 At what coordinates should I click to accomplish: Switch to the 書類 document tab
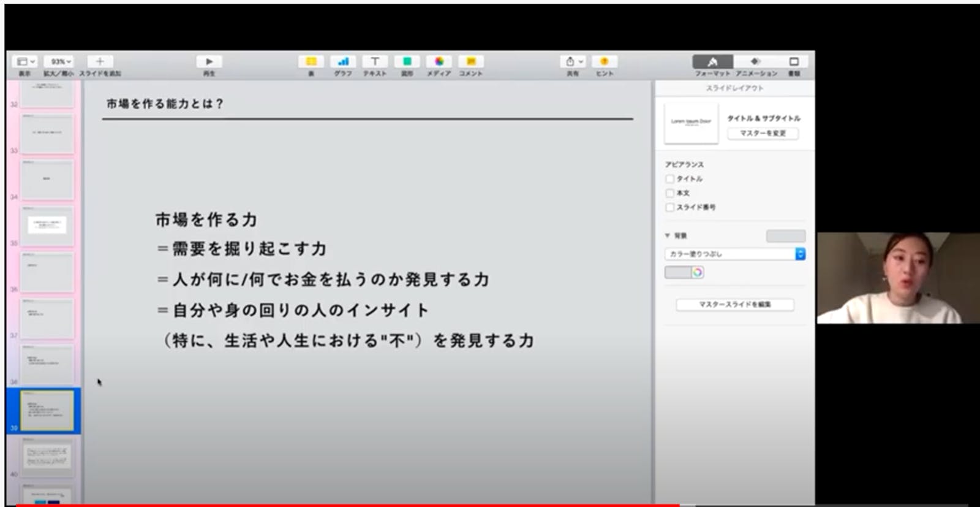pyautogui.click(x=794, y=62)
